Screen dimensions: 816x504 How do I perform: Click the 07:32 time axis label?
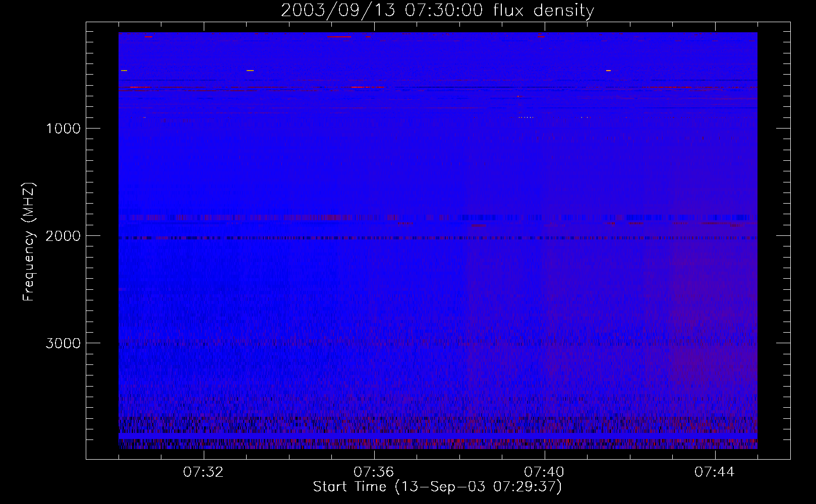tap(203, 472)
